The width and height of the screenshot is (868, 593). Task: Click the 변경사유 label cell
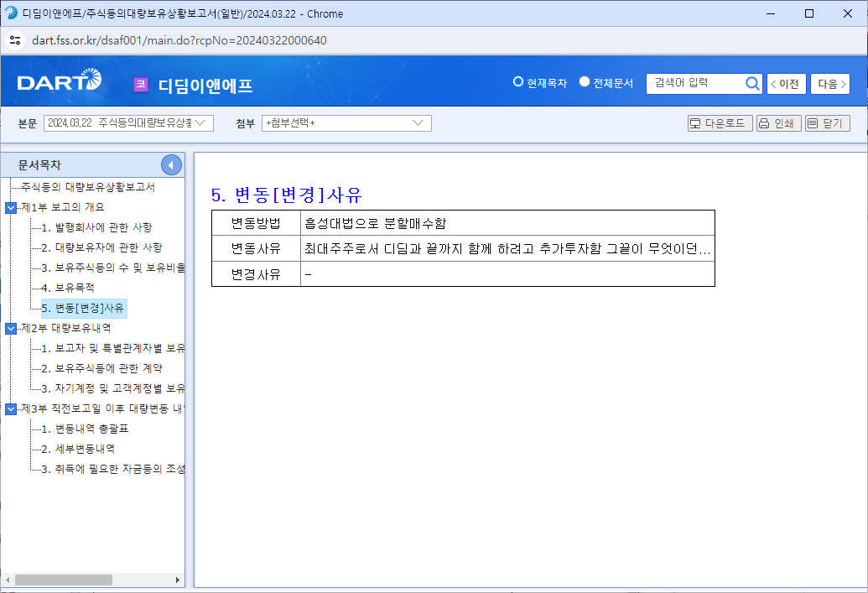(x=257, y=274)
